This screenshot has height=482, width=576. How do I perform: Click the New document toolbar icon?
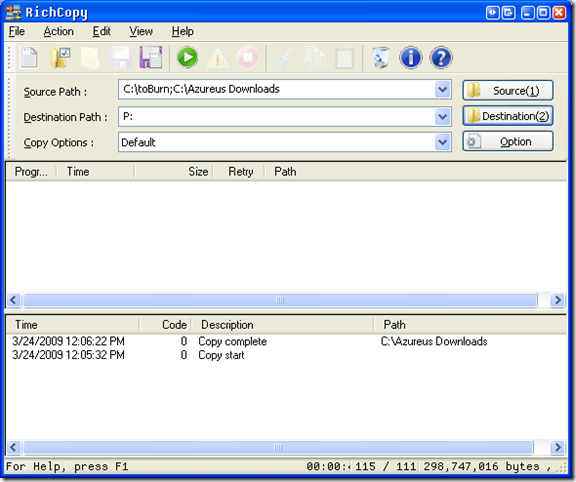click(29, 57)
